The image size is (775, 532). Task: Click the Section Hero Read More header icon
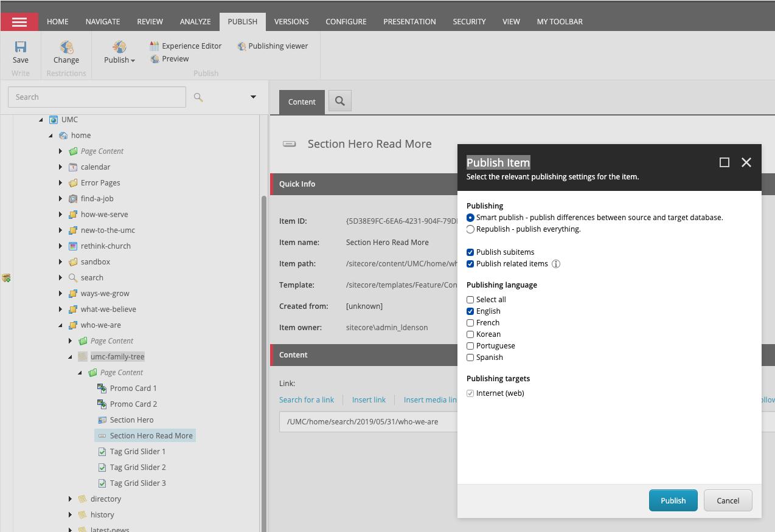(x=290, y=144)
